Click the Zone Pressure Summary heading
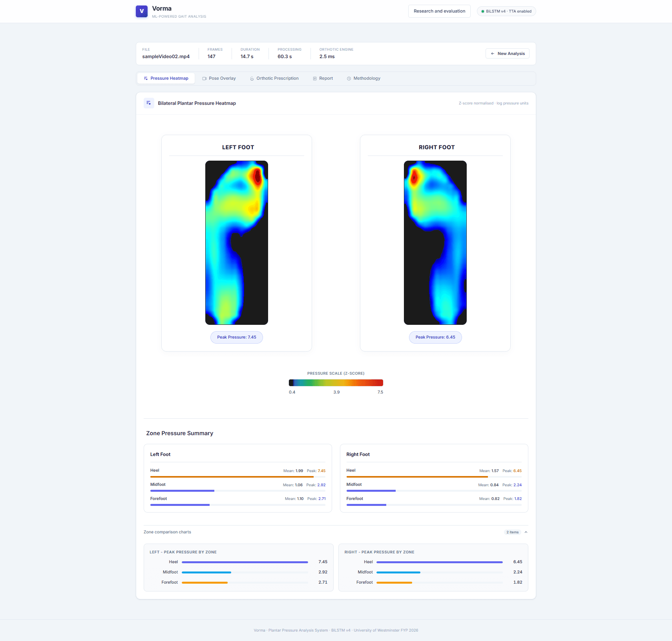The image size is (672, 641). (180, 433)
